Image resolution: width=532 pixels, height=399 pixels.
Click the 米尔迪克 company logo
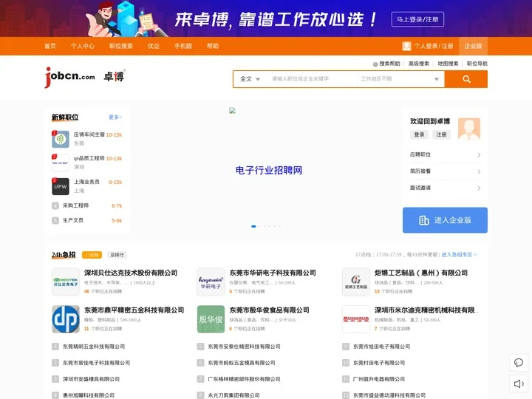356,319
